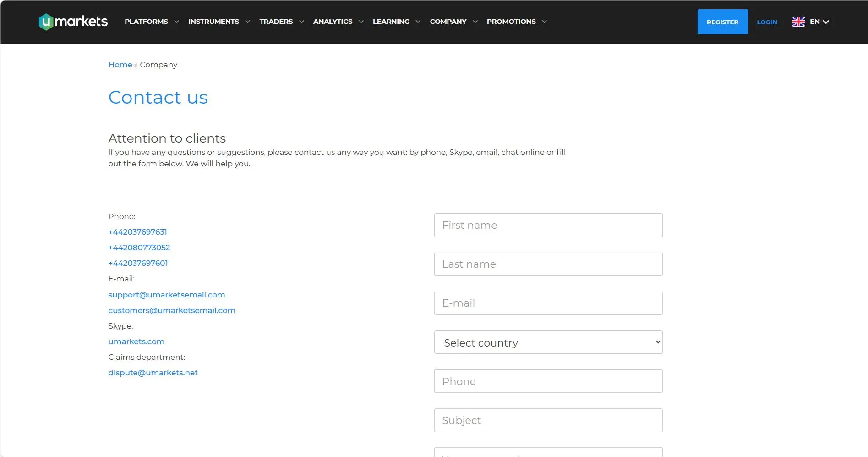This screenshot has height=457, width=868.
Task: Open the COMPANY menu
Action: point(448,22)
